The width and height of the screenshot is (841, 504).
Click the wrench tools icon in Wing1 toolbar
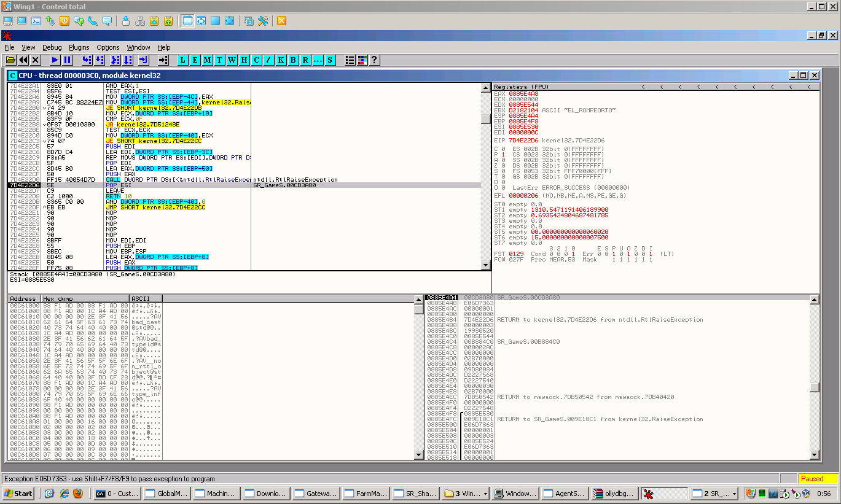click(263, 20)
